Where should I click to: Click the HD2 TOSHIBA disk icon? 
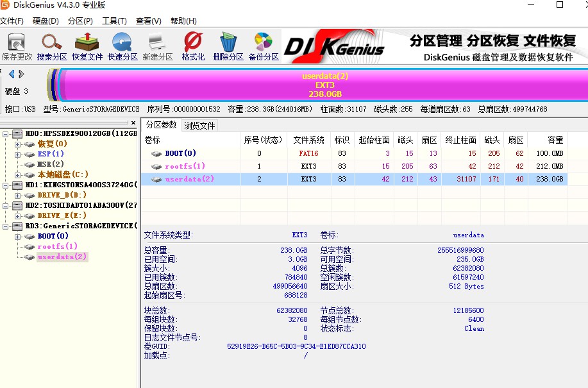pos(17,205)
